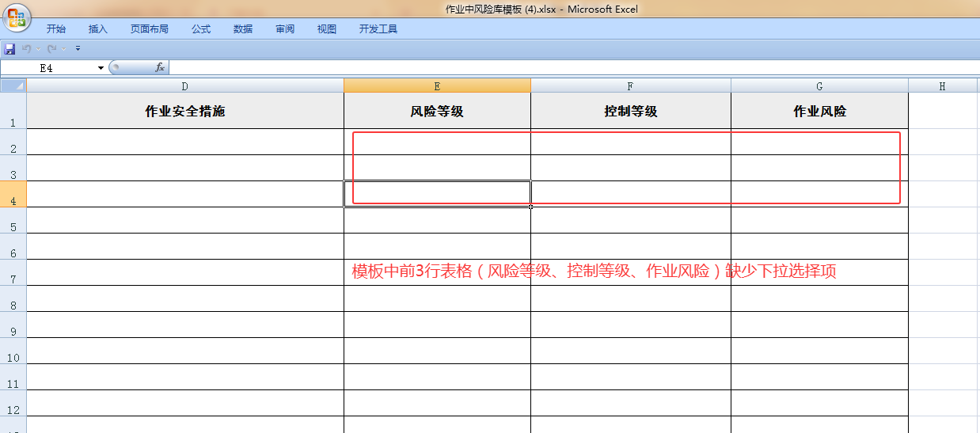Click the Redo arrow icon
The height and width of the screenshot is (433, 980).
click(x=52, y=49)
